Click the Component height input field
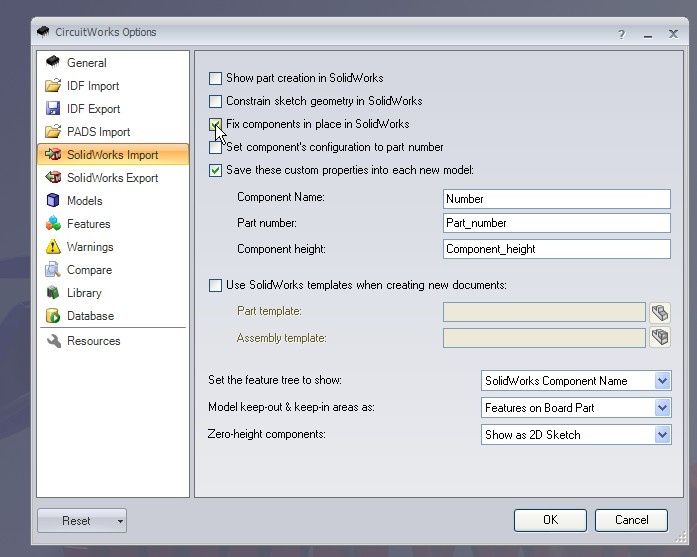This screenshot has height=557, width=697. 557,249
